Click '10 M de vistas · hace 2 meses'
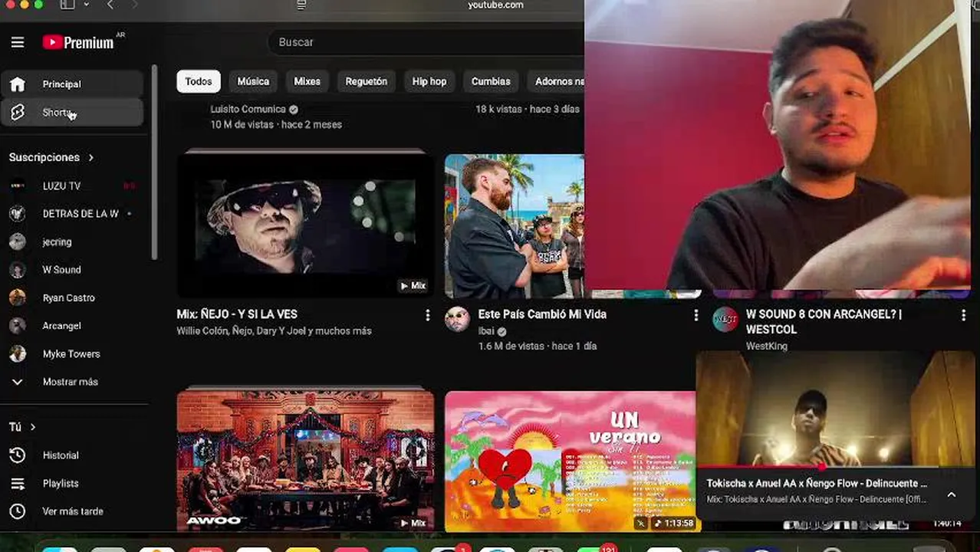Screen dimensions: 980x552 pos(276,125)
